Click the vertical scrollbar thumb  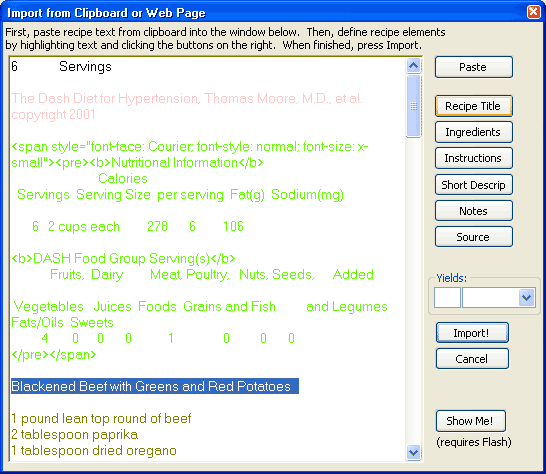[x=413, y=106]
